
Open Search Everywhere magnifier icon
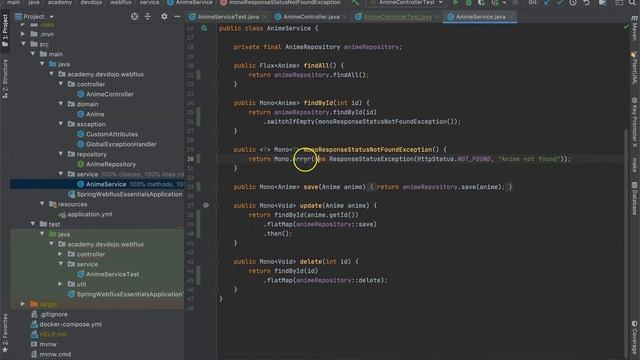[633, 3]
